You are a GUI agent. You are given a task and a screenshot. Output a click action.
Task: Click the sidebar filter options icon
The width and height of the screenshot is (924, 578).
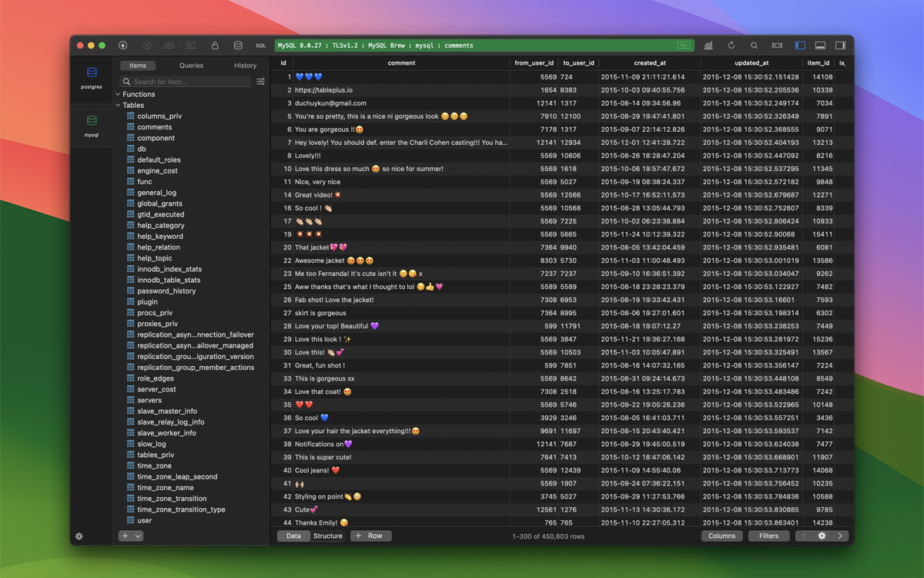260,82
